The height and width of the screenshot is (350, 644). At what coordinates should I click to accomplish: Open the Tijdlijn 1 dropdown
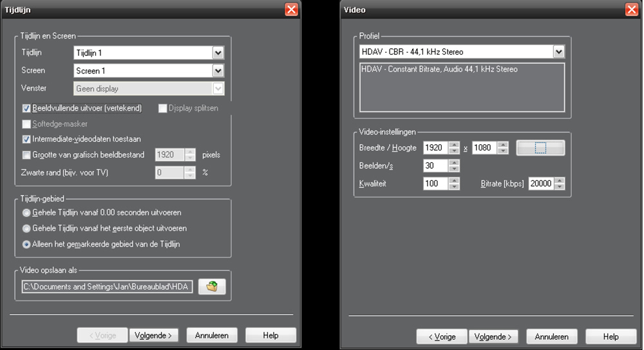tap(218, 53)
